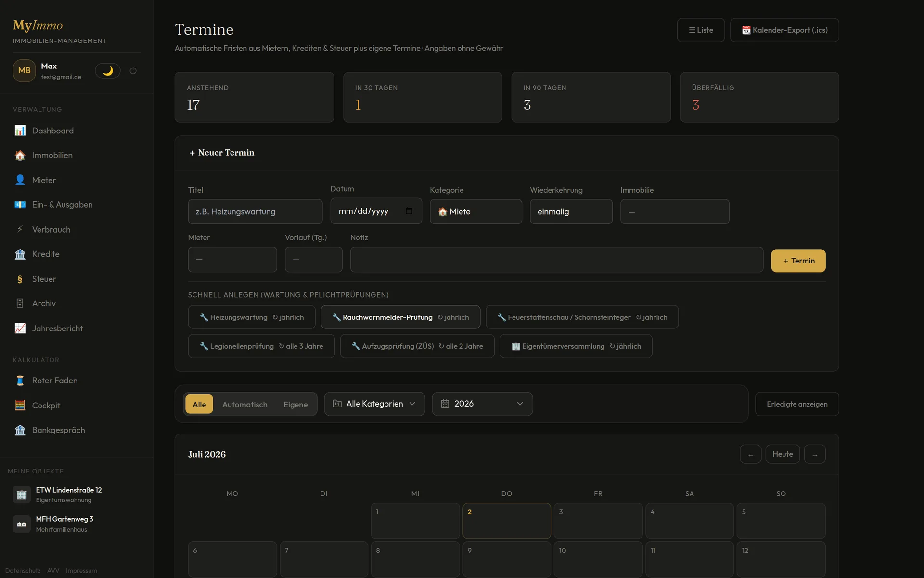Go to next month with right arrow

coord(815,454)
